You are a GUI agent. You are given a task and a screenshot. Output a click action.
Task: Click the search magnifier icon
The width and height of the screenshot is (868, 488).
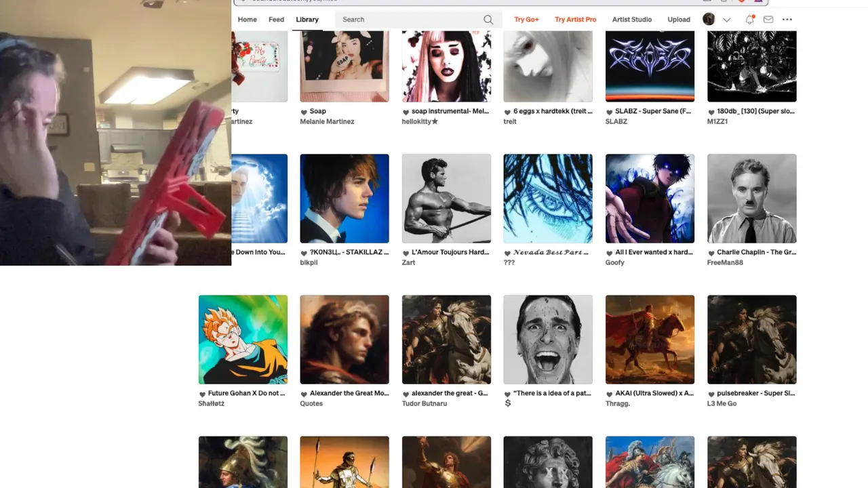coord(488,20)
